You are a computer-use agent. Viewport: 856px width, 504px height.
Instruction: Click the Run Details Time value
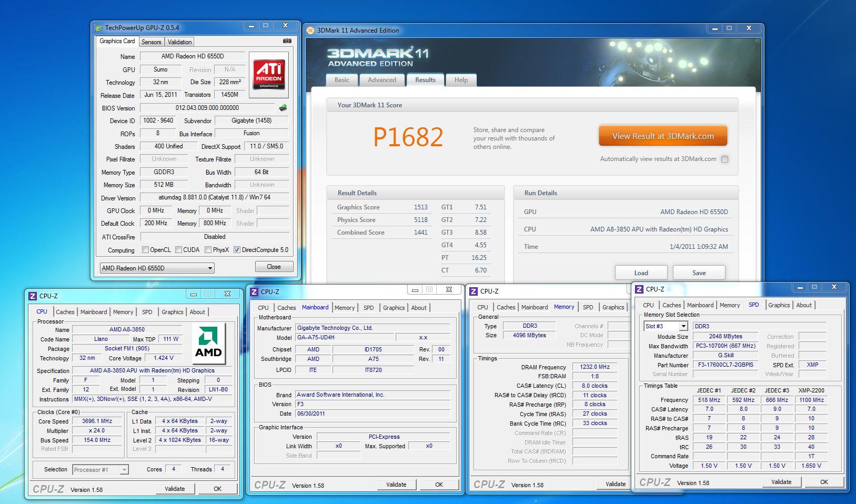699,247
